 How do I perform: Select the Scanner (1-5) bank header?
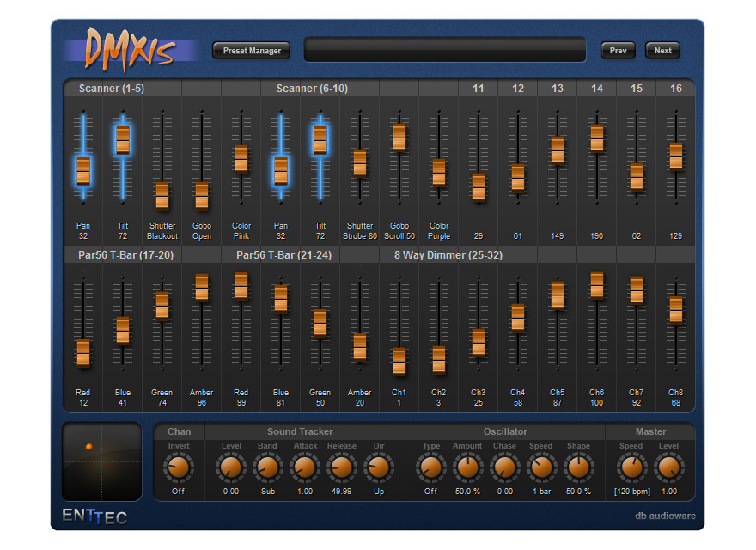coord(112,89)
